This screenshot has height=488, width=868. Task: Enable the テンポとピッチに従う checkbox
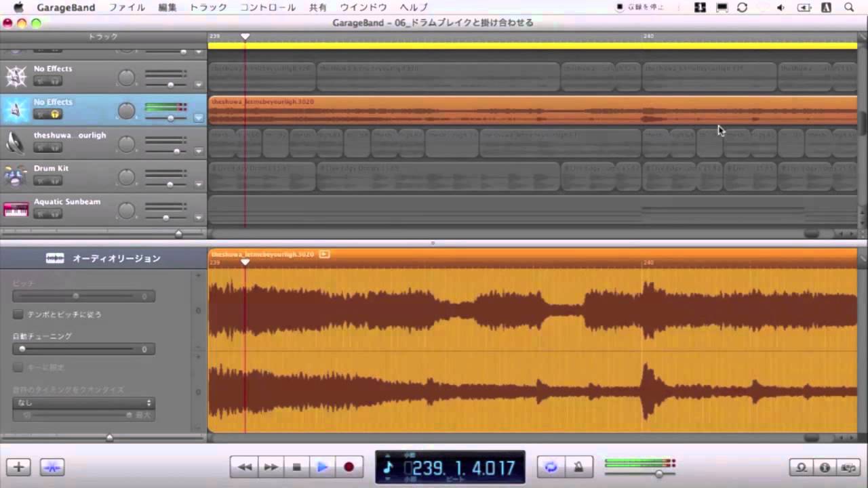coord(18,314)
